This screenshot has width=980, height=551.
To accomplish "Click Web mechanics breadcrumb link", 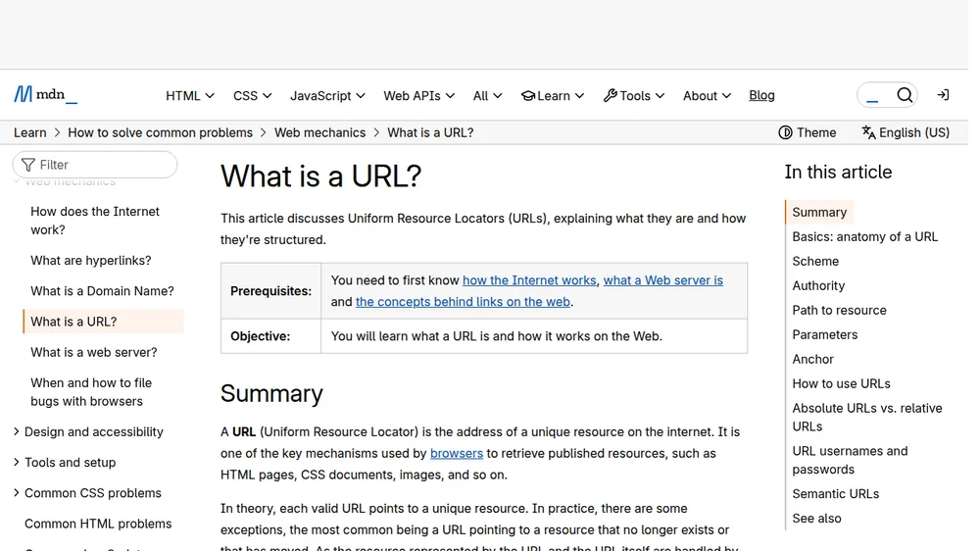I will (x=319, y=132).
